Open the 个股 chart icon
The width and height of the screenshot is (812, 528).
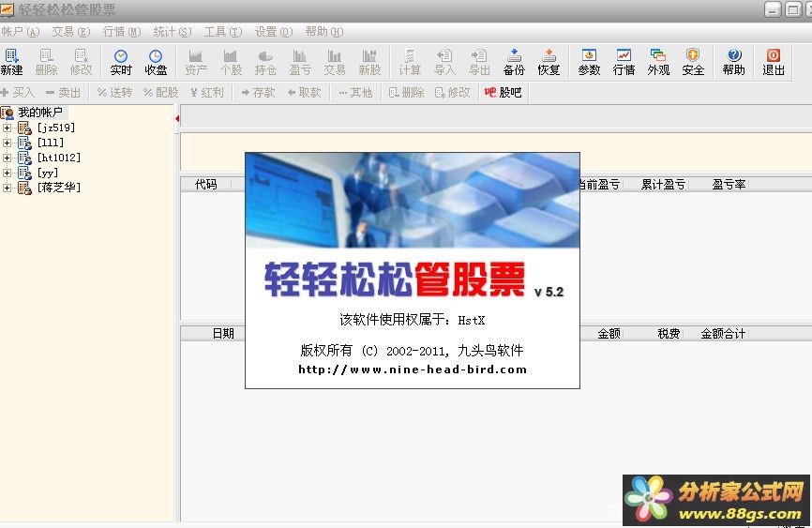(x=231, y=62)
